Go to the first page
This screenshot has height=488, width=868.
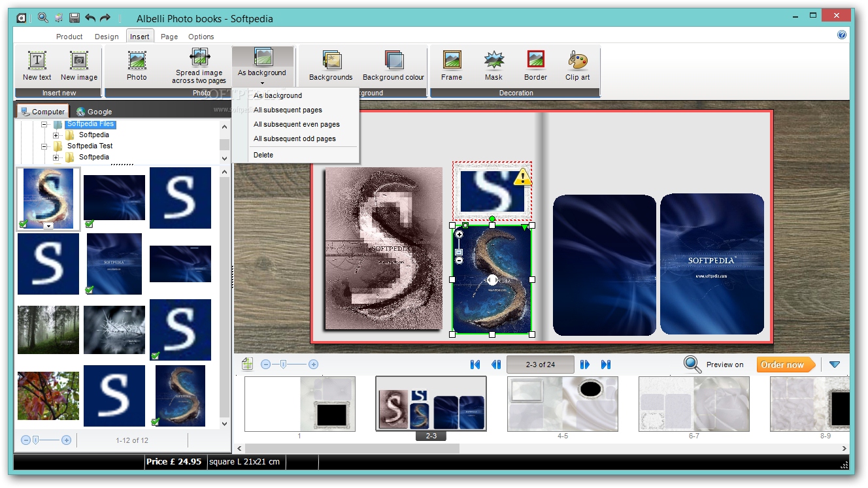pos(475,365)
